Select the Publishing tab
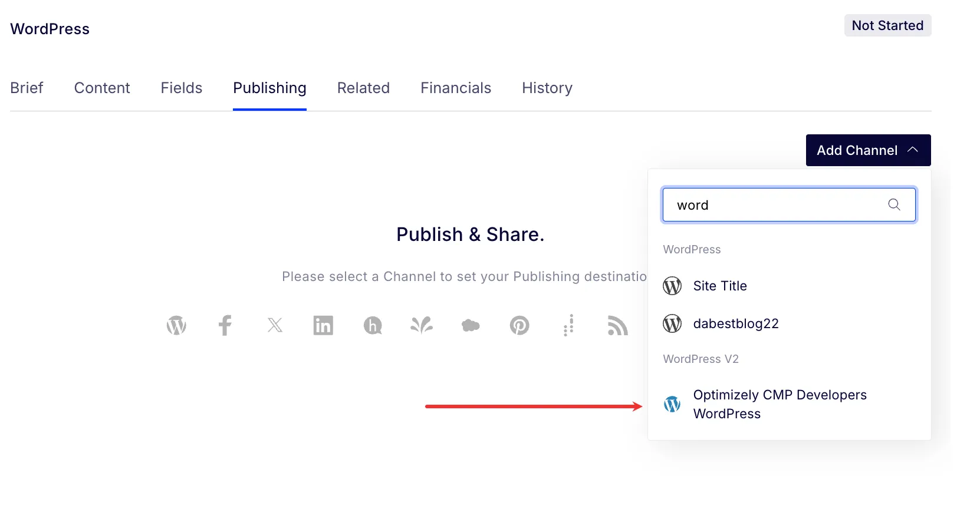The image size is (980, 509). coord(269,88)
